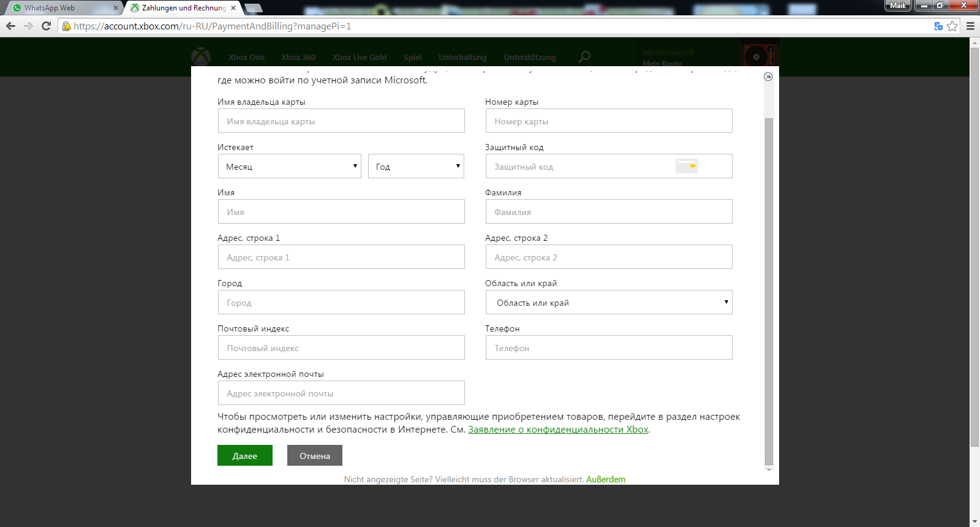The height and width of the screenshot is (527, 980).
Task: Click the Имя владельца карты input field
Action: pos(341,121)
